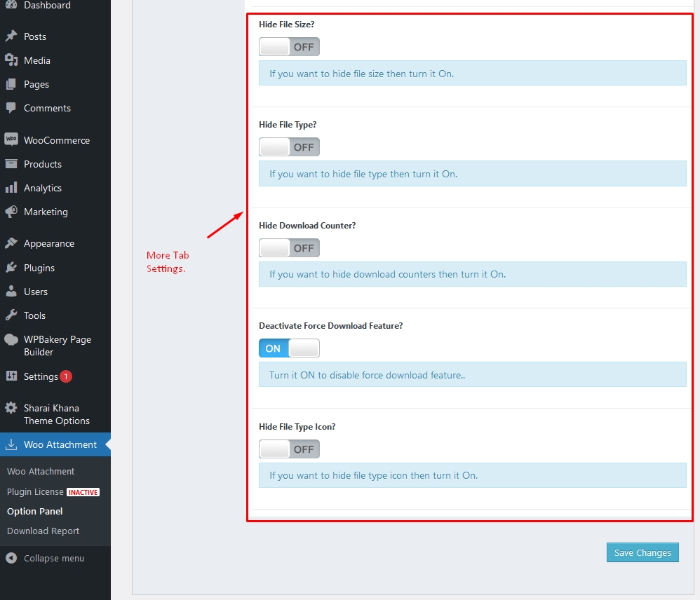Viewport: 700px width, 600px height.
Task: Open the Posts menu in the sidebar
Action: point(32,36)
